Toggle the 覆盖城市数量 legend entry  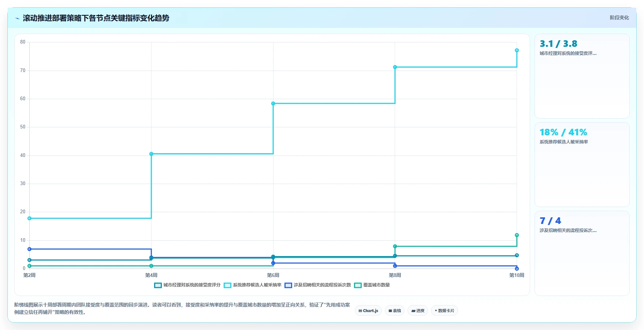372,285
